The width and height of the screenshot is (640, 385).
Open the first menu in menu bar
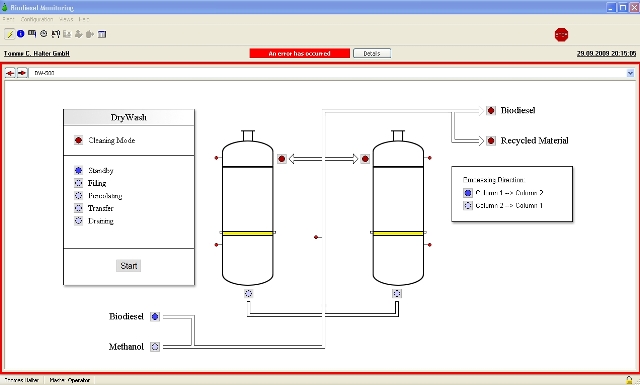tap(9, 19)
